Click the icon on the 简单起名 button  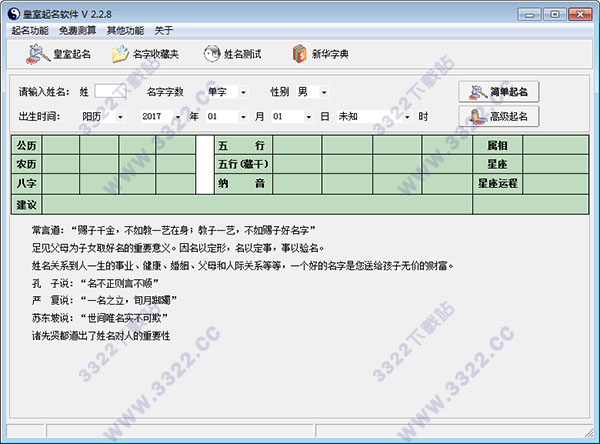tap(478, 92)
